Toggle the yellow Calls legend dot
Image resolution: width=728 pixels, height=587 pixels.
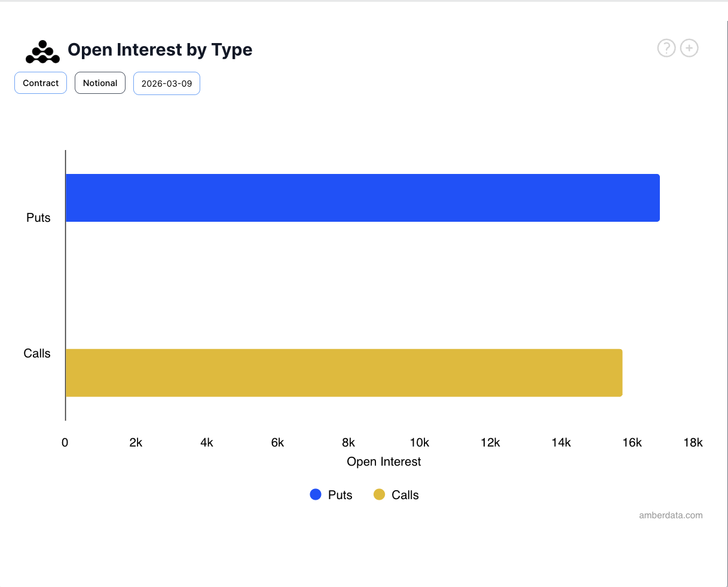[x=379, y=494]
